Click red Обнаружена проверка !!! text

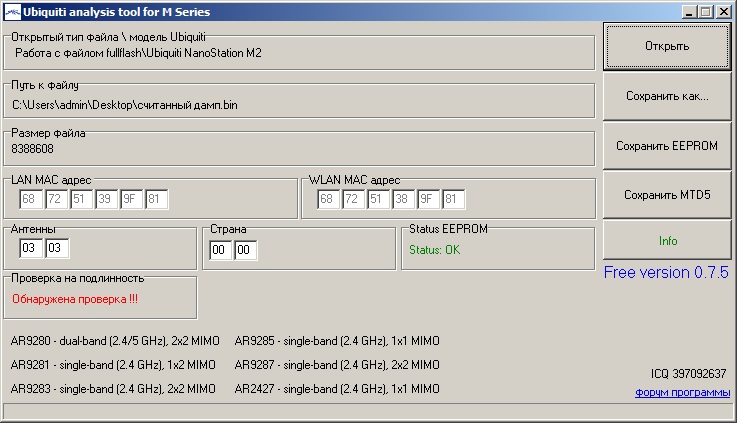coord(75,299)
